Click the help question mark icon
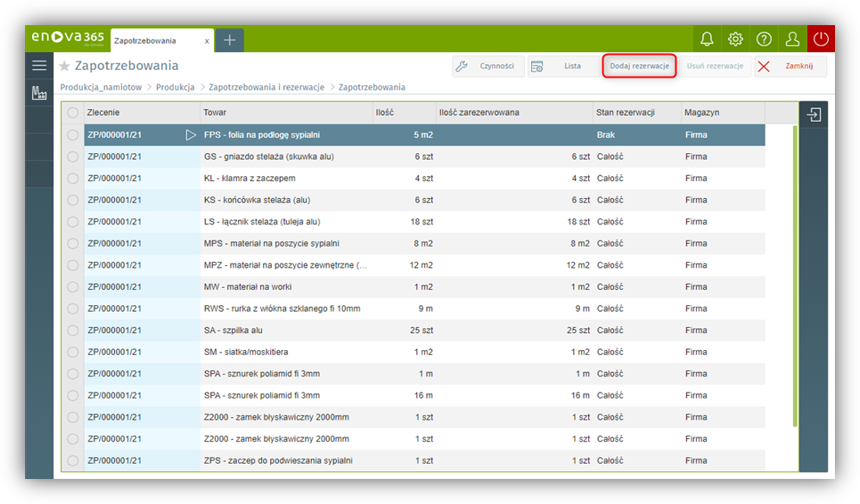The width and height of the screenshot is (860, 504). 764,39
